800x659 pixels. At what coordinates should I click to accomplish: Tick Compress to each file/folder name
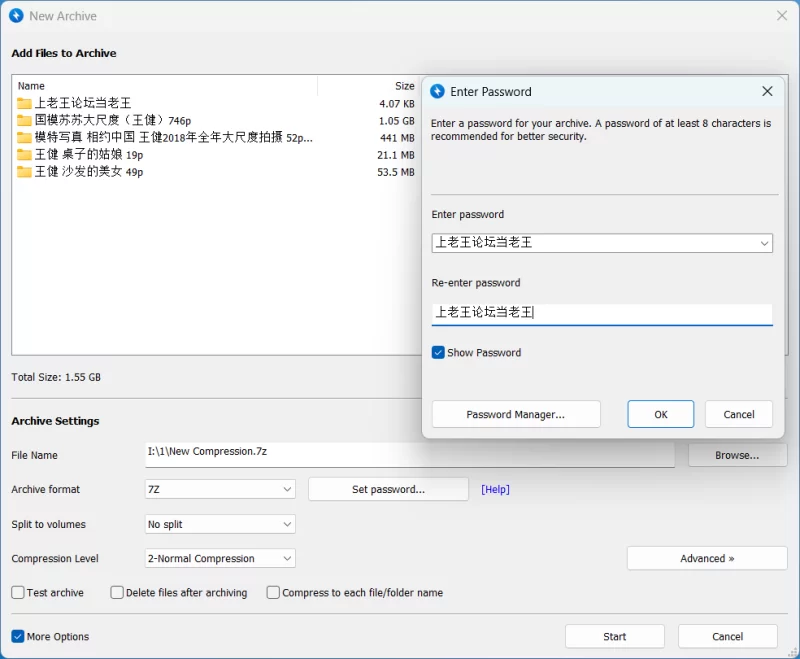click(273, 592)
